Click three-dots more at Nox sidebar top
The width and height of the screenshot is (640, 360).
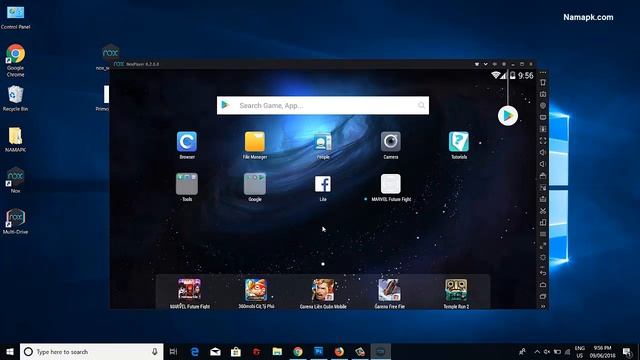(543, 73)
